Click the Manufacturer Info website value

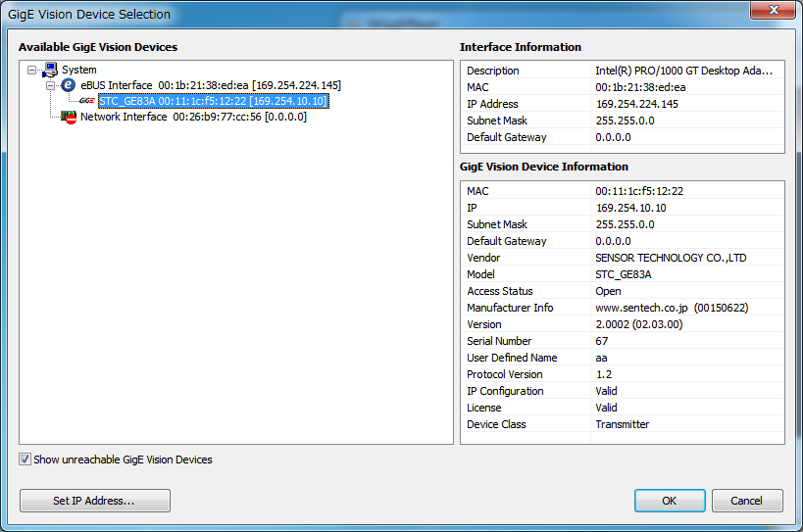[671, 308]
